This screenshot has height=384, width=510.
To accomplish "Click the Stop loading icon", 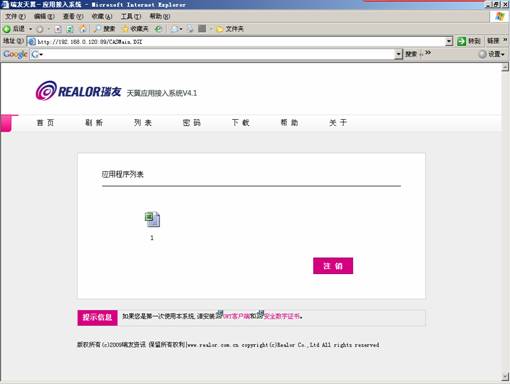I will (58, 29).
